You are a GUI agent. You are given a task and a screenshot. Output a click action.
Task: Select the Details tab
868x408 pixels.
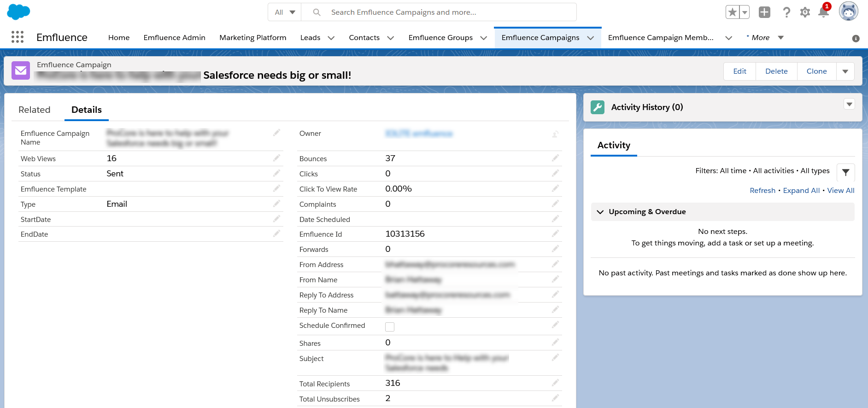[x=87, y=110]
